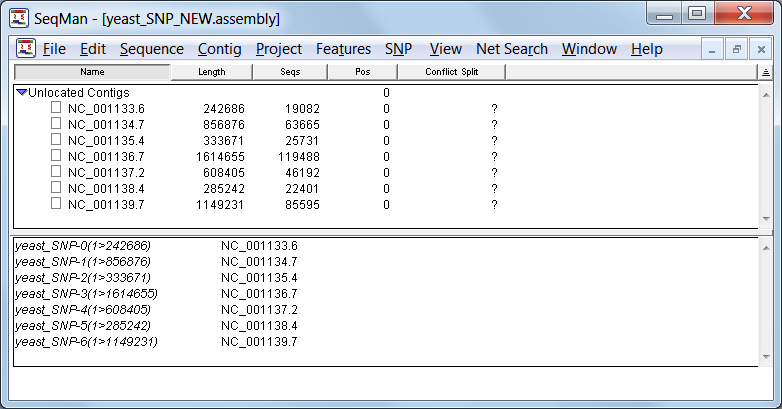Select contig name NC_001136.7 in upper list
This screenshot has width=782, height=409.
pos(106,157)
